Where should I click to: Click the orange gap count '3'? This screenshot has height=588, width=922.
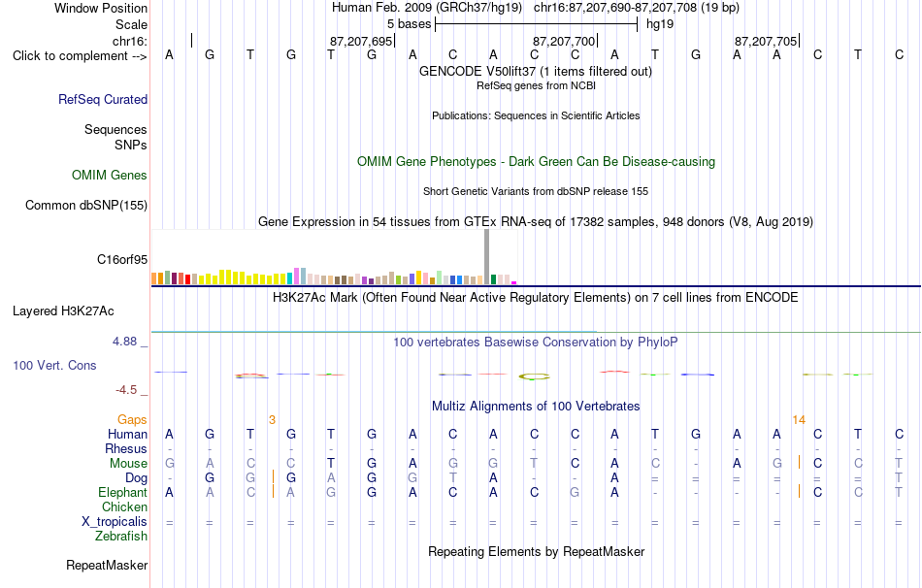click(x=272, y=420)
